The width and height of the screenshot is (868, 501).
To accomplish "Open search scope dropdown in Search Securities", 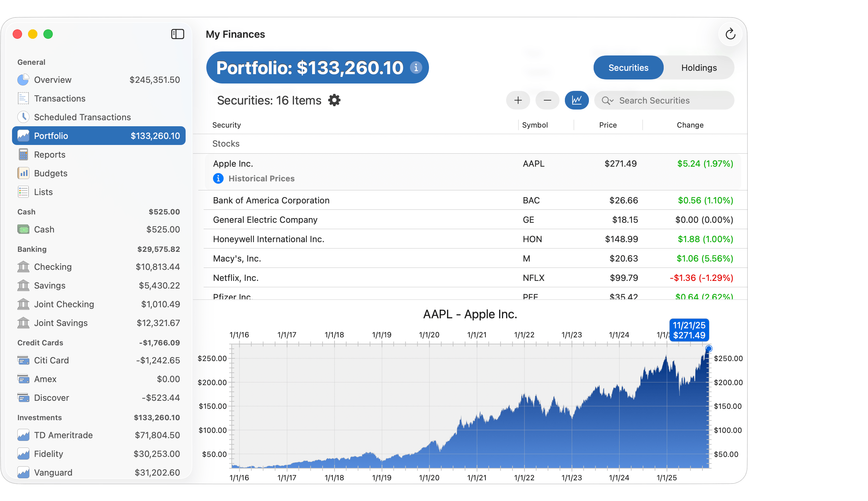I will [607, 101].
